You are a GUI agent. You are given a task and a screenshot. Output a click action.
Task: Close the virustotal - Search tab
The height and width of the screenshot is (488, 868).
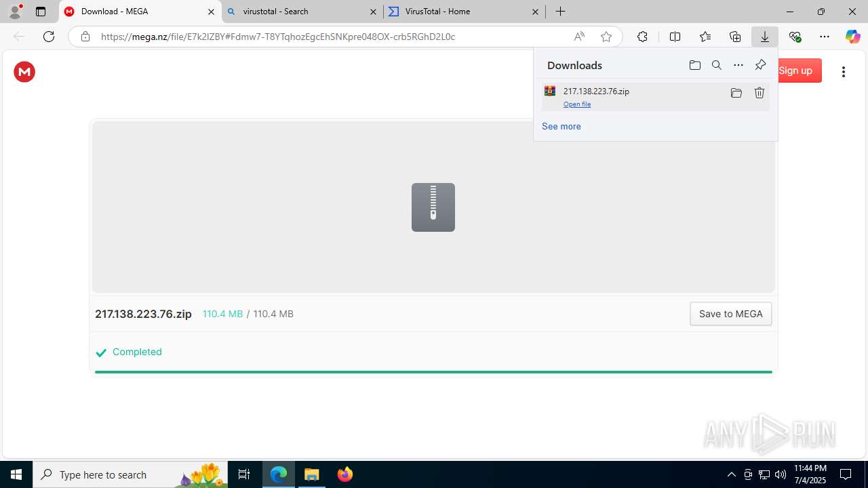pos(373,12)
